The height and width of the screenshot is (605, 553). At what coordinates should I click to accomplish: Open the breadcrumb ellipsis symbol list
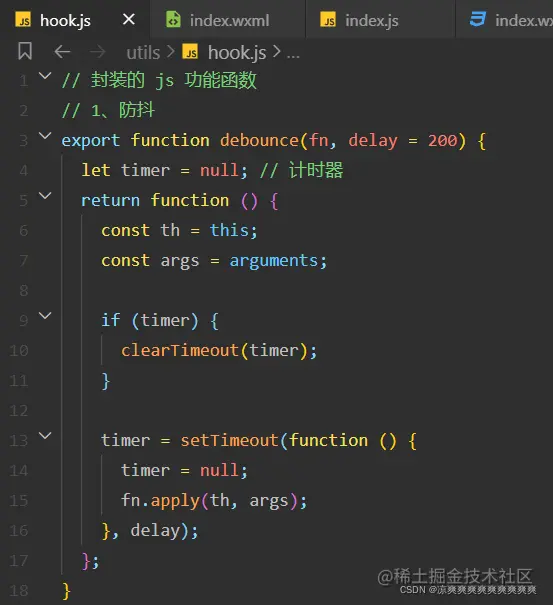pos(293,54)
